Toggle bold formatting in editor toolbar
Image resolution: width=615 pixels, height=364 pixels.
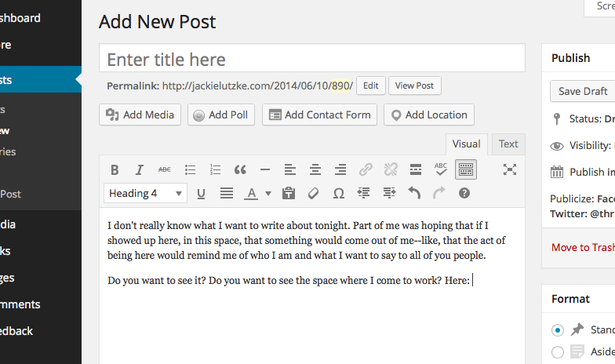click(115, 169)
